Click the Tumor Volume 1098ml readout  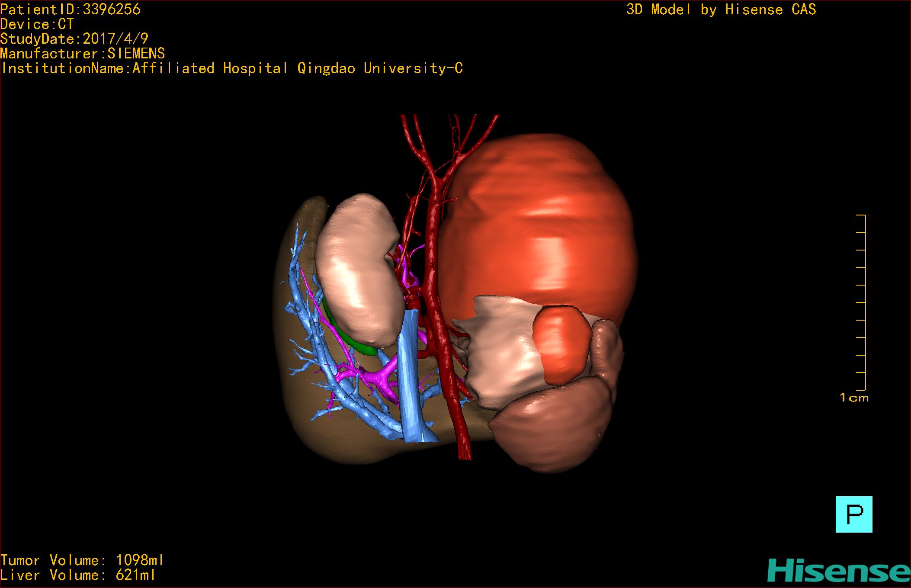point(82,560)
